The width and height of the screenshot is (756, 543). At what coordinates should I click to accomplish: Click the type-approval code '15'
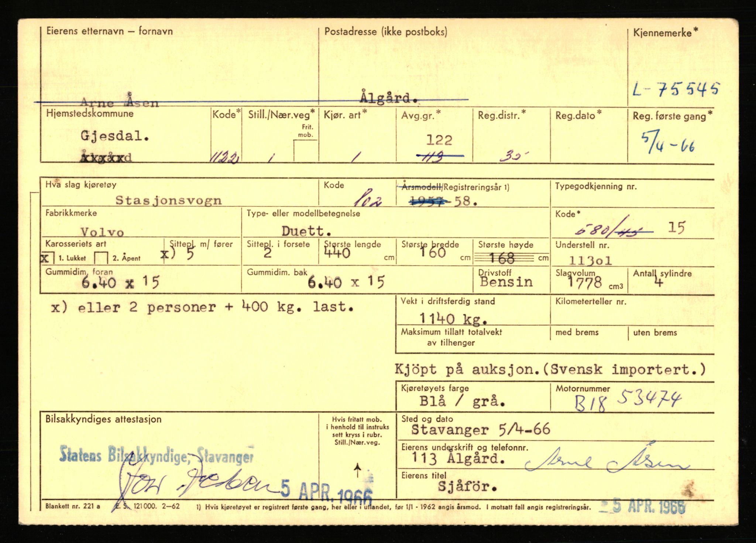pyautogui.click(x=677, y=227)
